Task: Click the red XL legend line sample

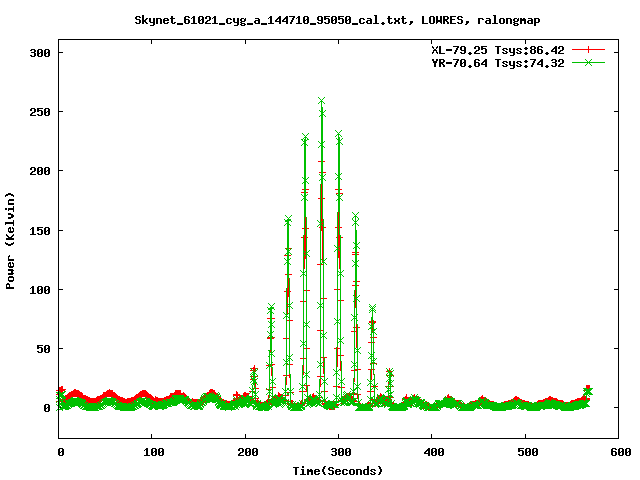Action: click(589, 49)
